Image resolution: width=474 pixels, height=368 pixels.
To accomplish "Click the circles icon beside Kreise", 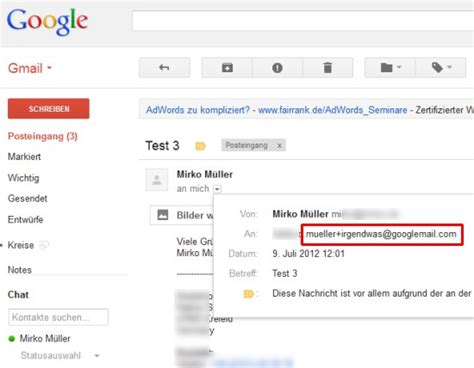I will 44,246.
